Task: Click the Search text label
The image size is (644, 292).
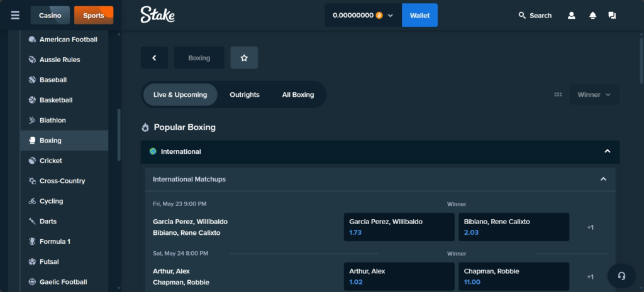Action: click(x=540, y=16)
